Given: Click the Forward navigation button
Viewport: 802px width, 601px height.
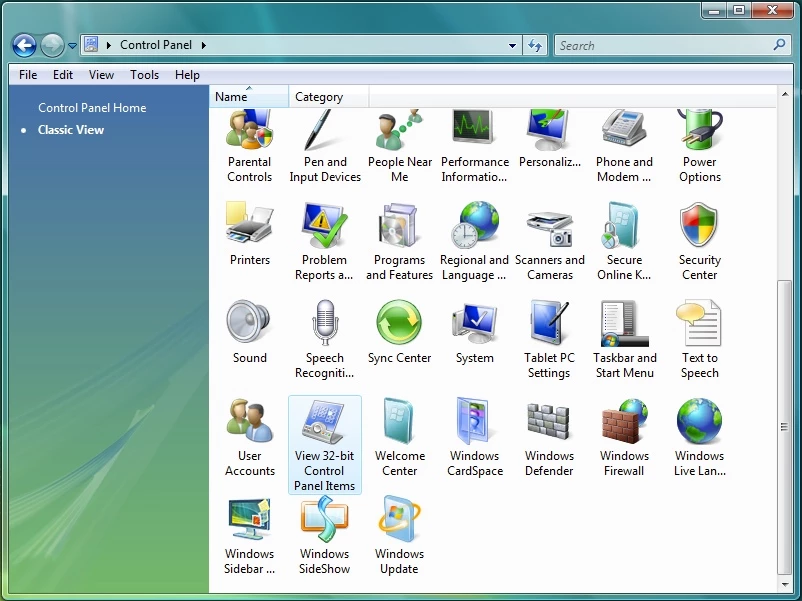Looking at the screenshot, I should (x=52, y=46).
